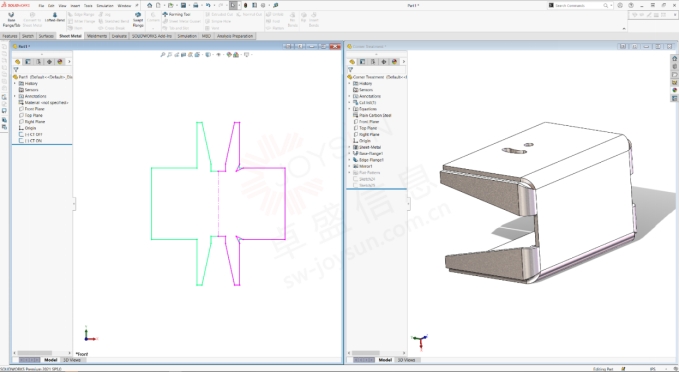
Task: Open the right panel's ConfigurationManager tab
Action: (373, 62)
